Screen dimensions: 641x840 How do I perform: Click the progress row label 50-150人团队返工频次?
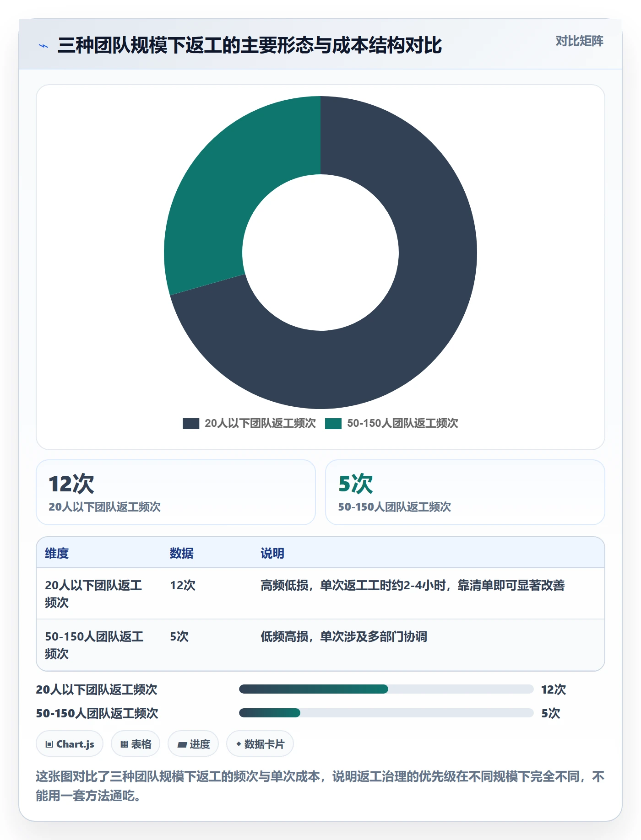(97, 713)
